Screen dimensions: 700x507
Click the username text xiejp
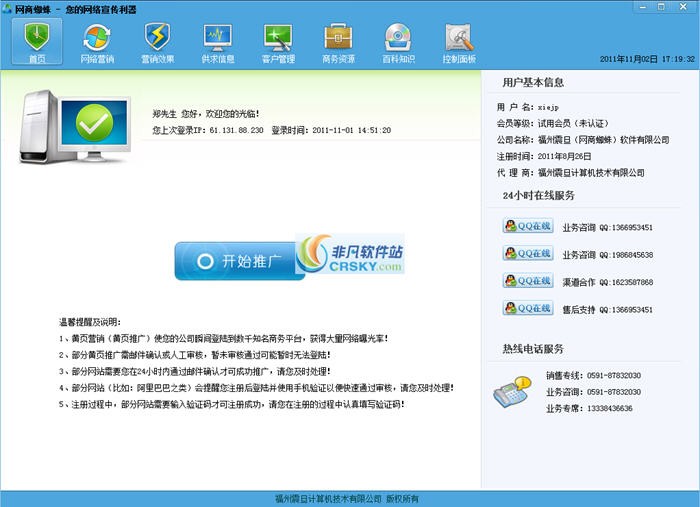[548, 107]
